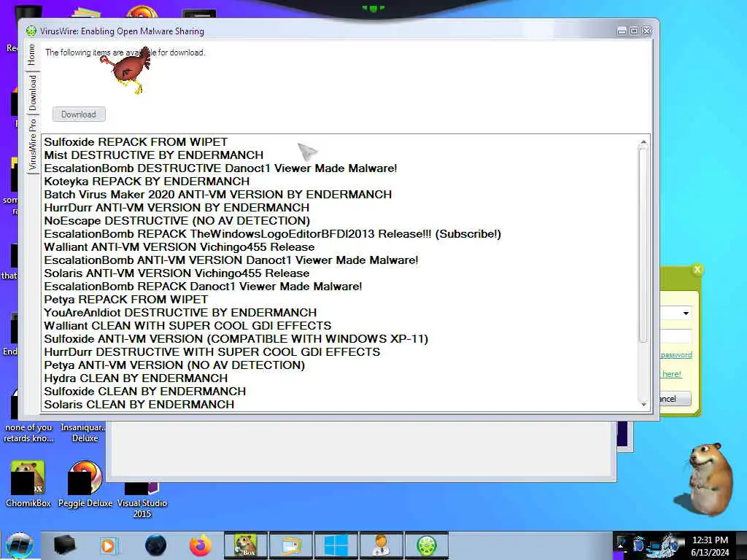Select "Sulfoxide REPACK FROM WIPET" row
The width and height of the screenshot is (747, 560).
pos(340,142)
